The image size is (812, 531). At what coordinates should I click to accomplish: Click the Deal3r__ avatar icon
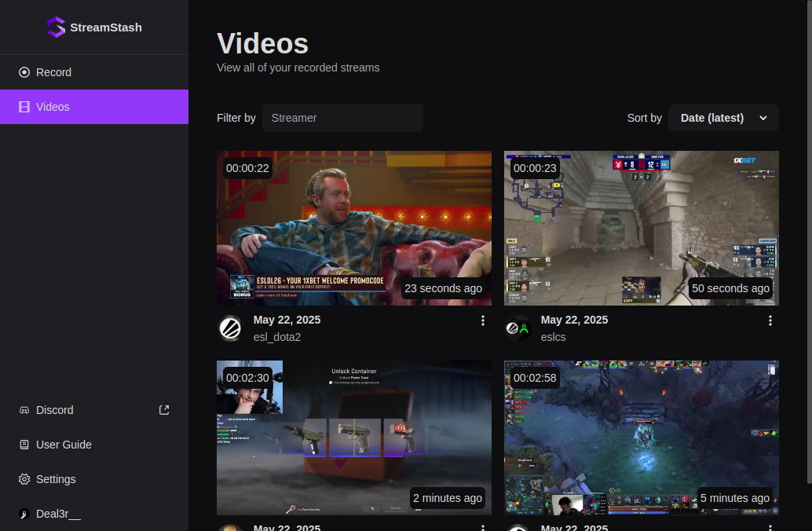24,514
